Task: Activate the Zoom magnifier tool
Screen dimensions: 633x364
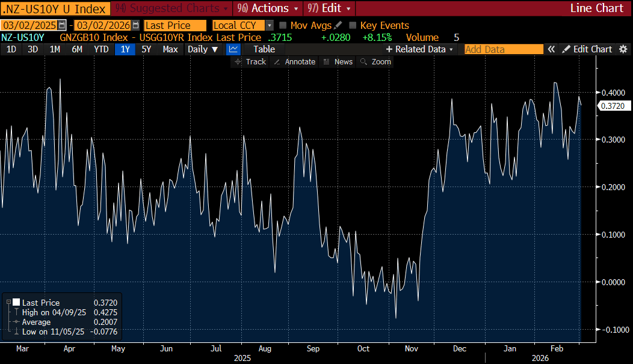Action: (x=375, y=62)
